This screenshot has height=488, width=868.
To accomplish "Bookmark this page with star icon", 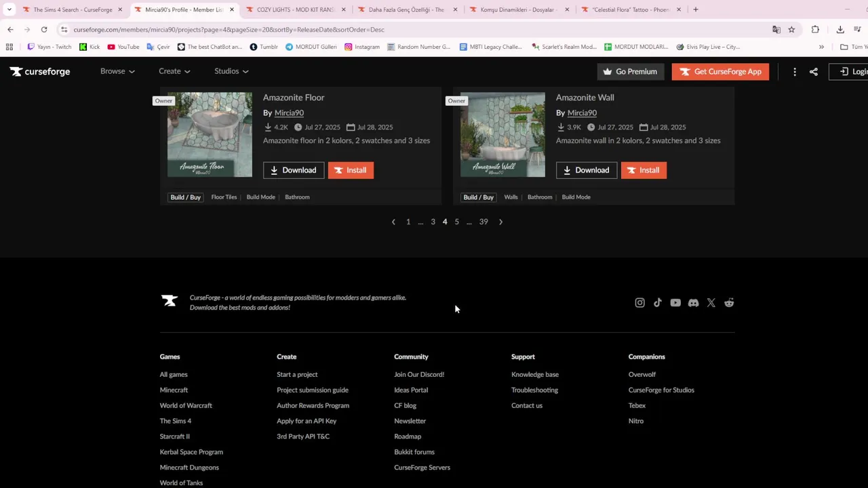I will (791, 29).
